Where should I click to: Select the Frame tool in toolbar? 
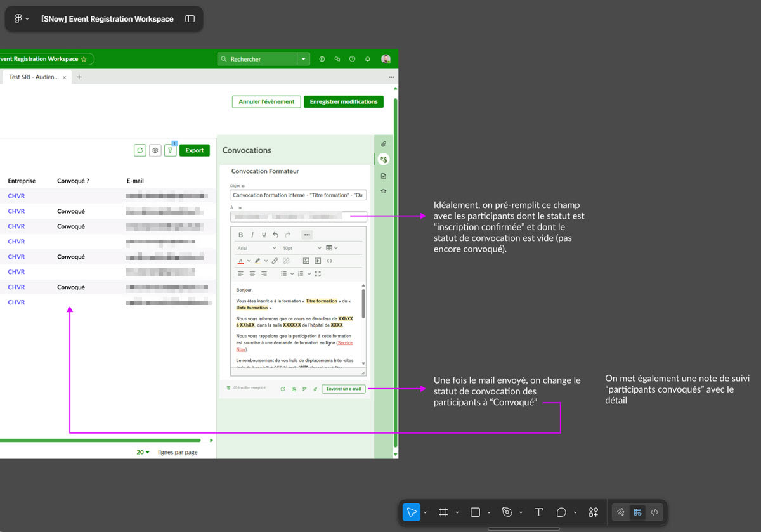click(443, 512)
